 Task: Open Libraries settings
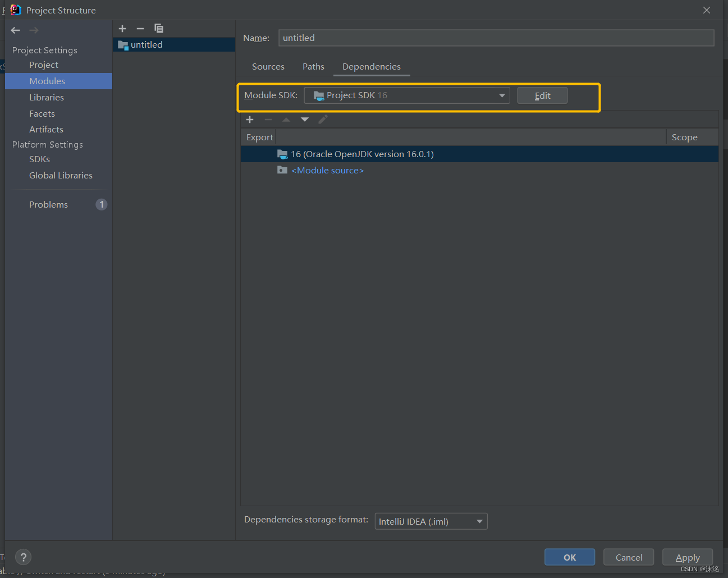click(47, 97)
